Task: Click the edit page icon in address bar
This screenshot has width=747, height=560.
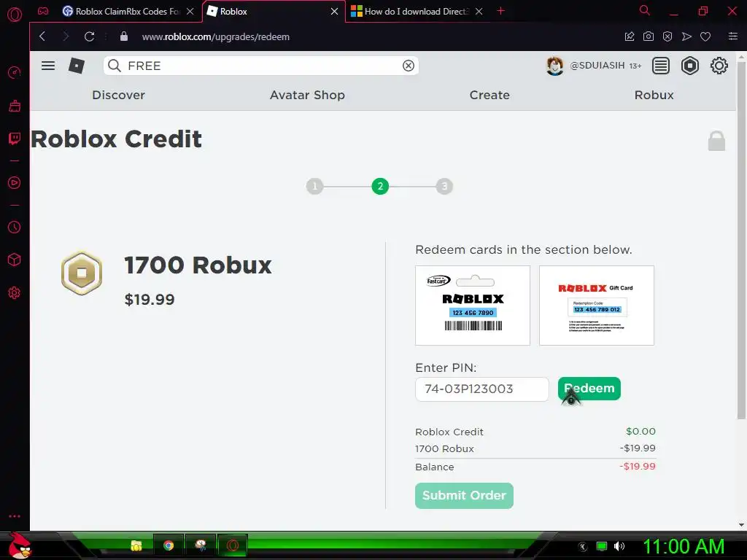Action: click(630, 36)
